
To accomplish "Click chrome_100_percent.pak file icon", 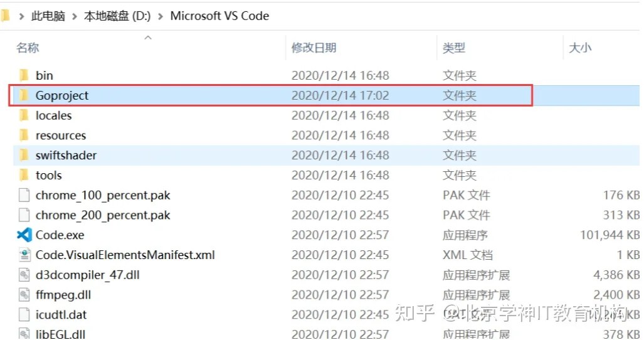I will tap(24, 195).
